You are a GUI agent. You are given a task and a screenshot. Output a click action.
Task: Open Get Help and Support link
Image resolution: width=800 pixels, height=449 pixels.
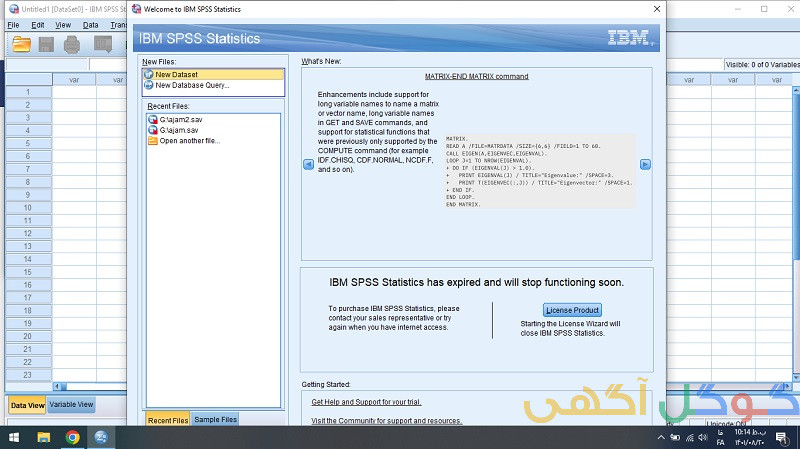366,402
